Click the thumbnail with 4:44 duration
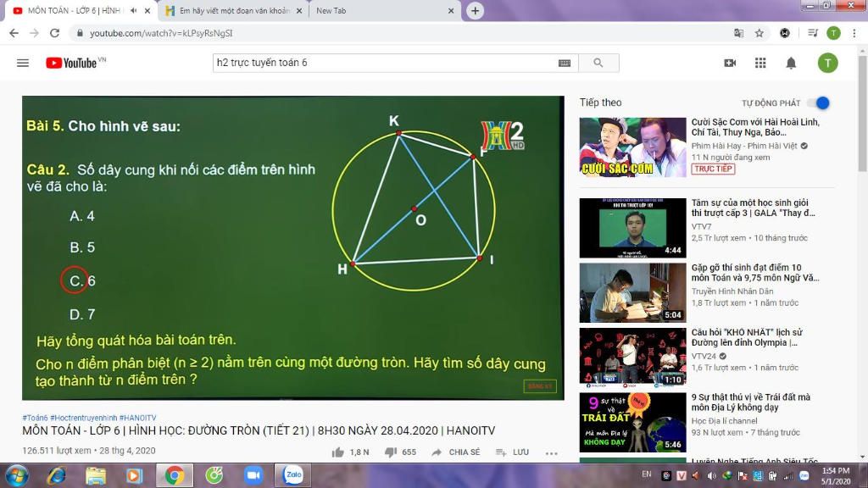The height and width of the screenshot is (488, 868). point(632,228)
